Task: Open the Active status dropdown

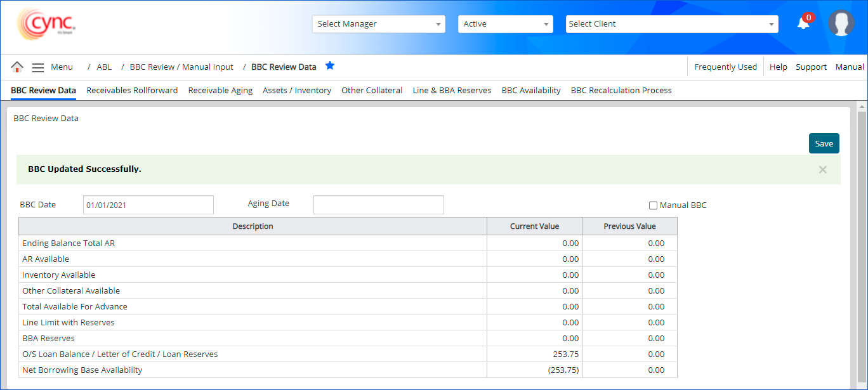Action: tap(505, 24)
